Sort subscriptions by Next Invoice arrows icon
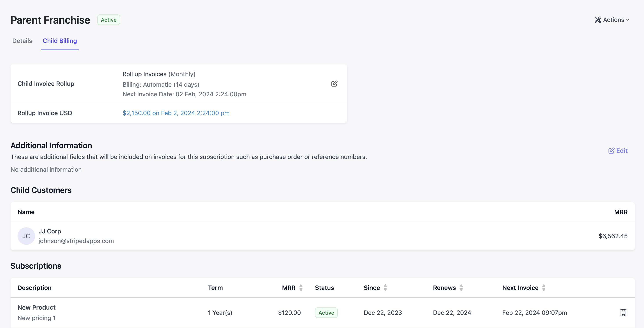644x328 pixels. point(544,288)
